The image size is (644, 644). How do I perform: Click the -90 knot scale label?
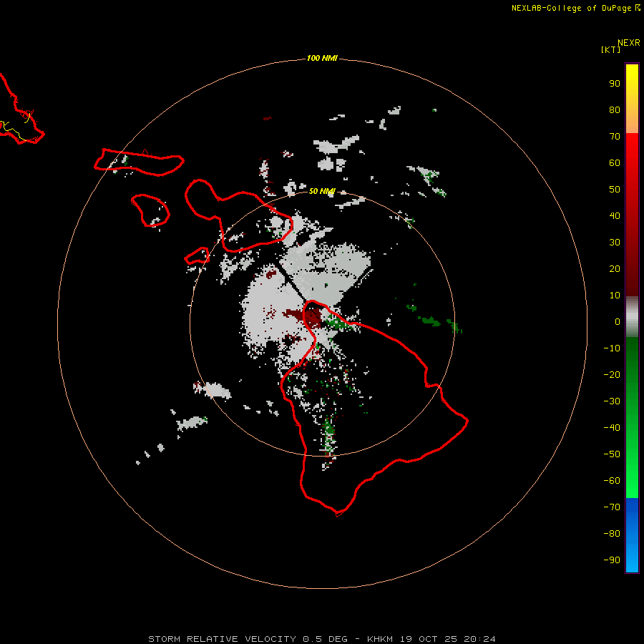(x=612, y=560)
